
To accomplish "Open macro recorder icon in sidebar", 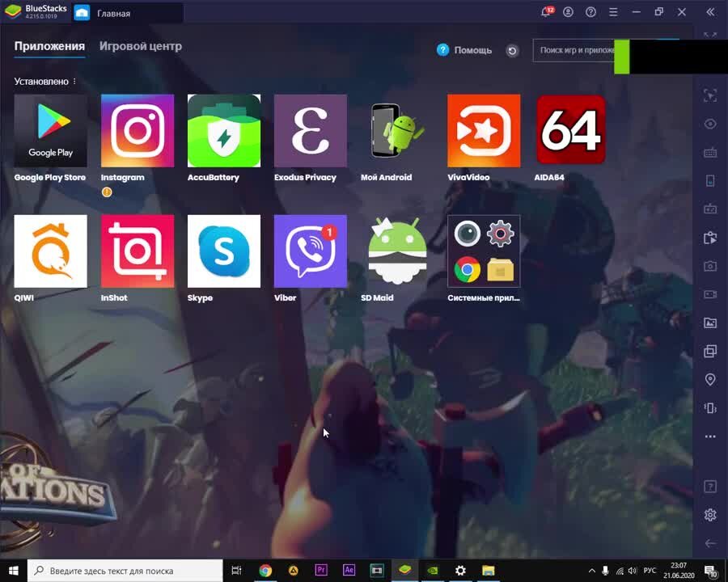I will click(710, 209).
